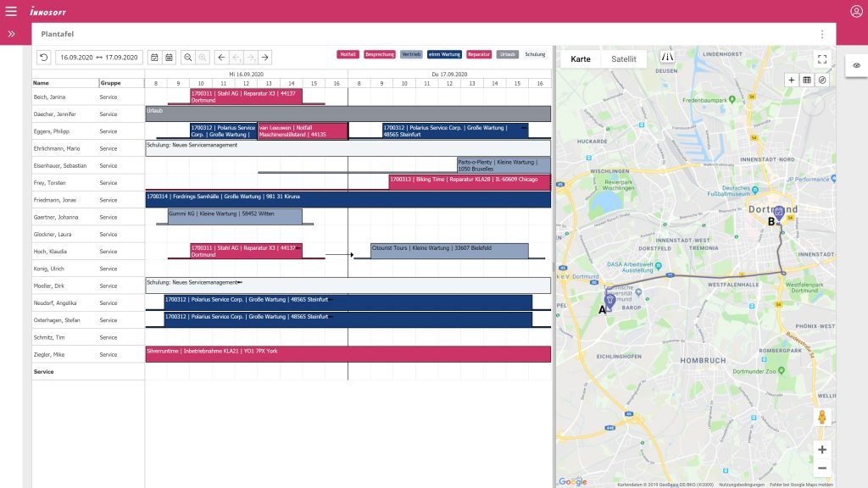The height and width of the screenshot is (488, 868).
Task: Select the reset/undo icon on the toolbar
Action: coord(44,57)
